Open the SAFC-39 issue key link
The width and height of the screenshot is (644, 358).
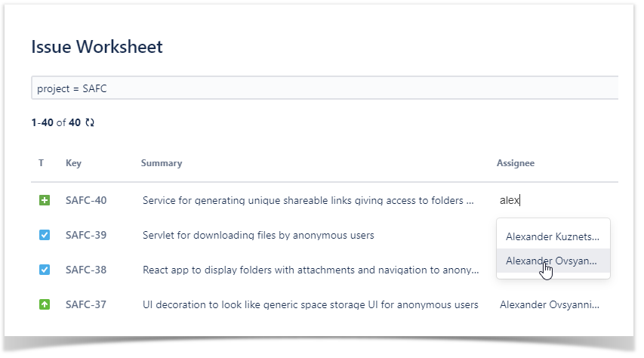click(86, 235)
